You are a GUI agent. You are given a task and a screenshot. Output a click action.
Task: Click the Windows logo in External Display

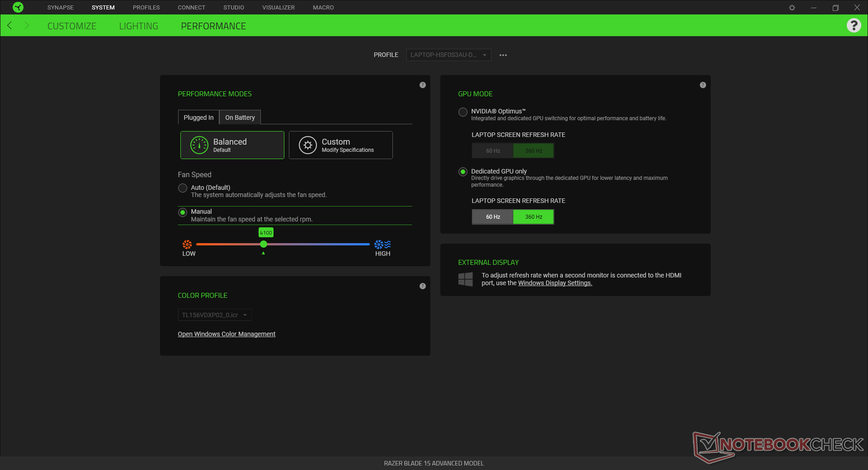466,279
